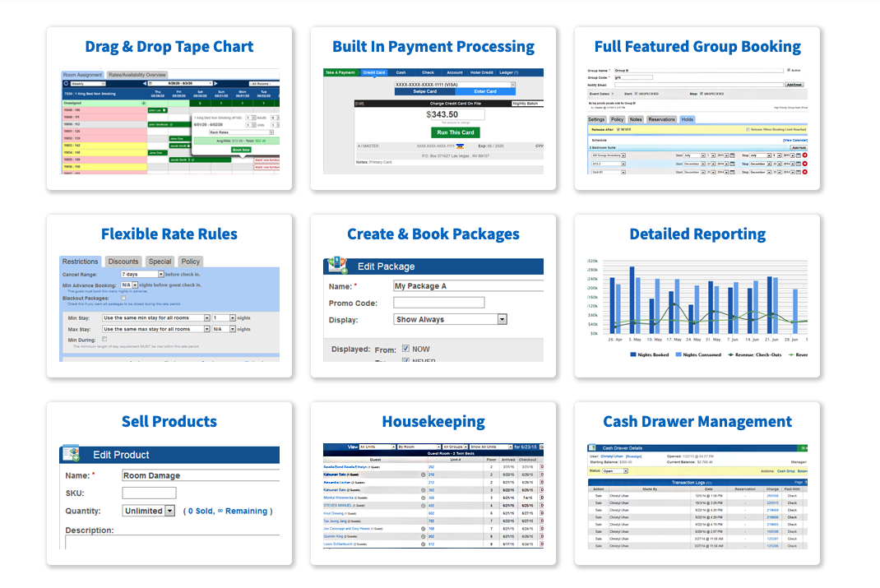Click the Enter Card button

[x=485, y=91]
